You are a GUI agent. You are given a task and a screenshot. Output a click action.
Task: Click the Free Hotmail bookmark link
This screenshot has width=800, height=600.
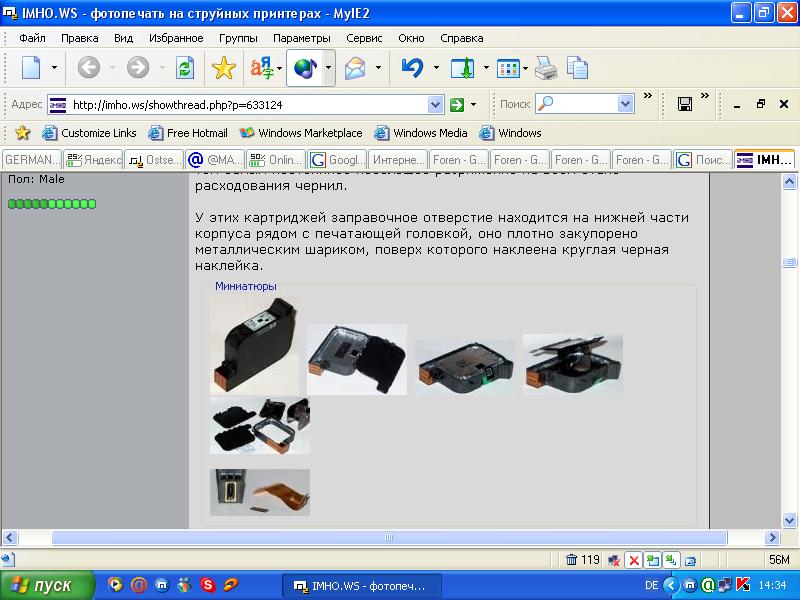[x=188, y=133]
